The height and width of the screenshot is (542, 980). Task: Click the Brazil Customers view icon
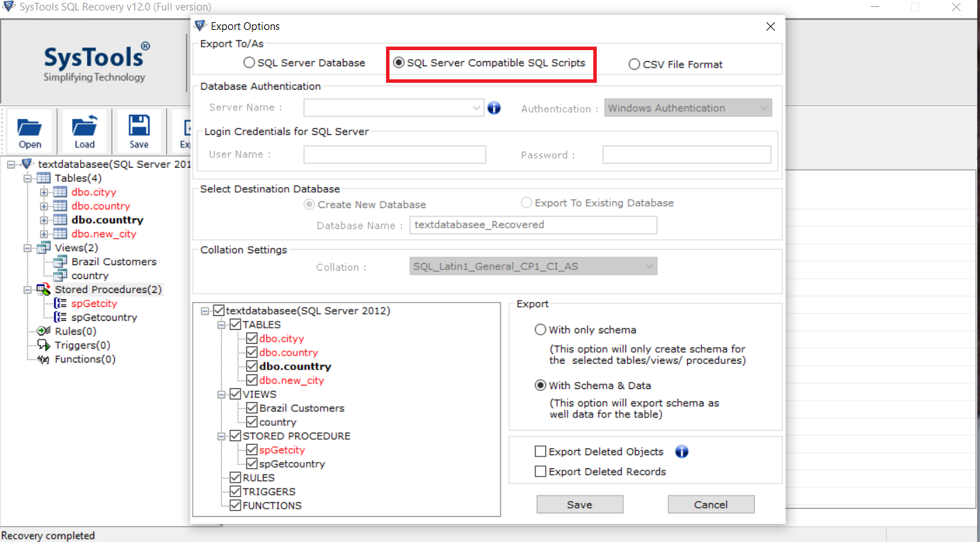click(61, 262)
